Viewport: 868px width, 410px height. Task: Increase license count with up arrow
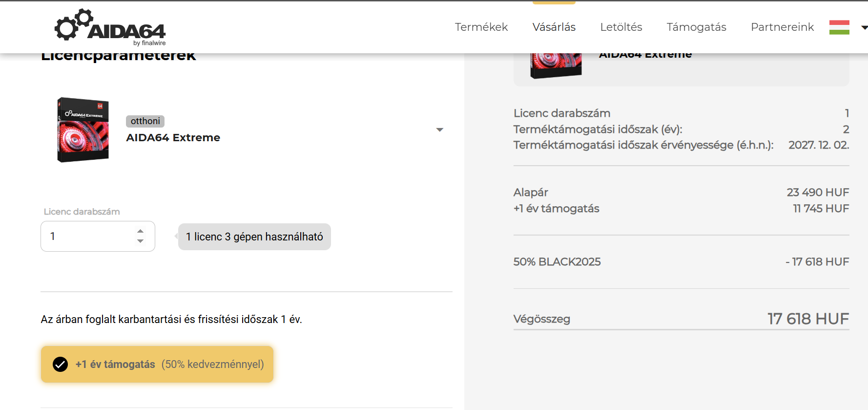point(141,231)
